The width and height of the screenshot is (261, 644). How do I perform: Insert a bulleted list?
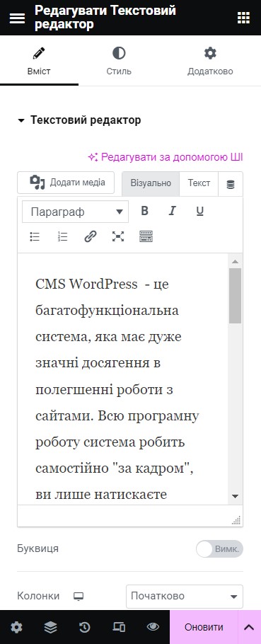(x=35, y=236)
